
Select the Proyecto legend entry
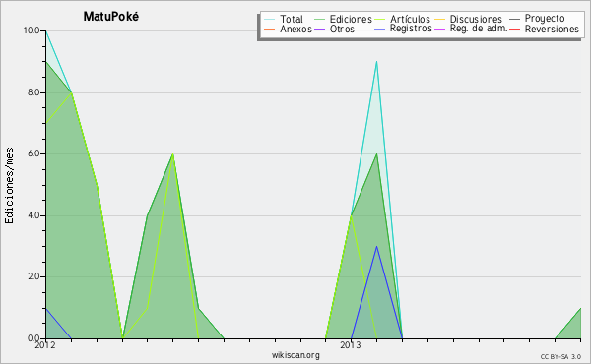point(537,19)
